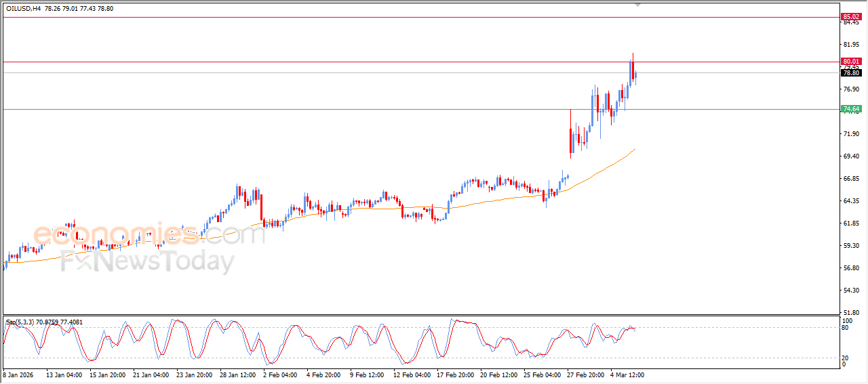
Task: Click the 54.30 price axis value
Action: pos(851,291)
